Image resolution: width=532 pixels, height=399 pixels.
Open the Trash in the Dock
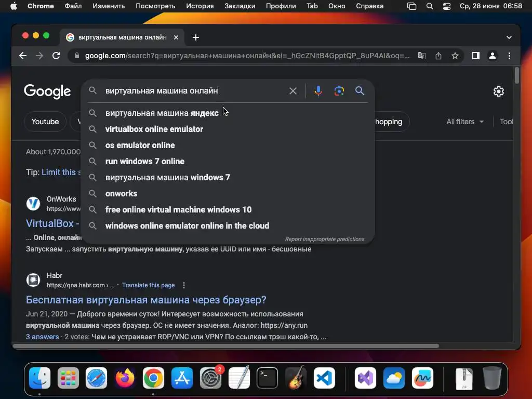[492, 378]
